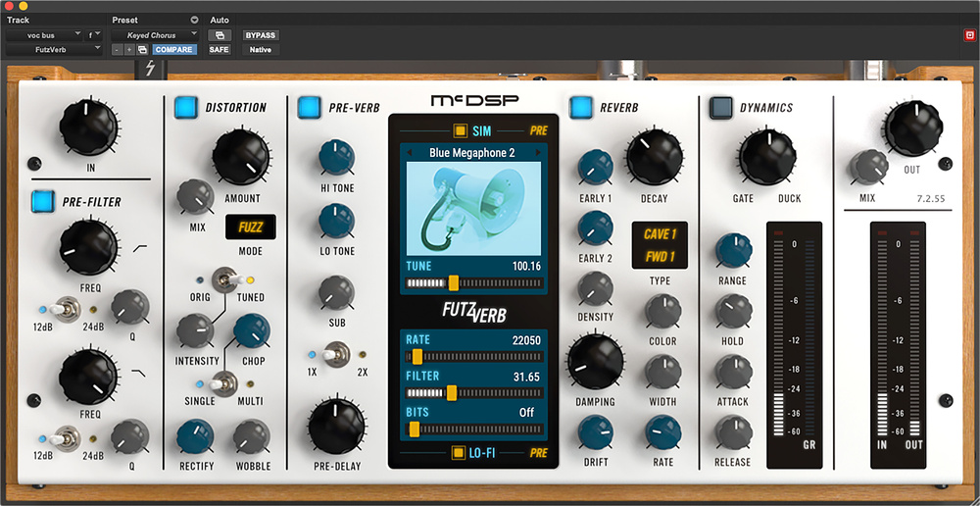Open the FUZZ distortion mode selector
Viewport: 980px width, 506px height.
pos(250,228)
